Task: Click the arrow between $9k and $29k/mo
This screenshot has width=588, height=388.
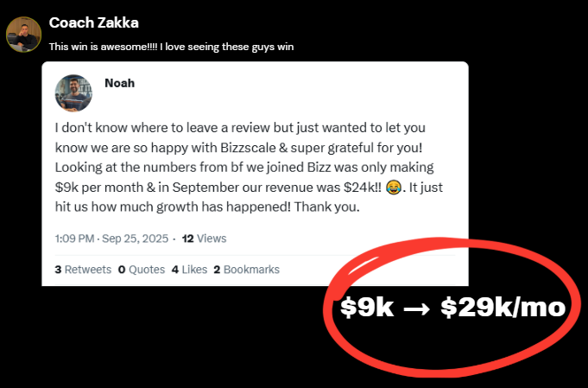Action: pos(418,308)
